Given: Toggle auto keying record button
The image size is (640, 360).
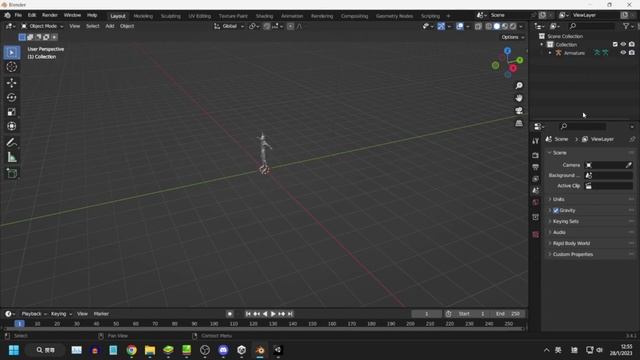Looking at the screenshot, I should pyautogui.click(x=230, y=314).
